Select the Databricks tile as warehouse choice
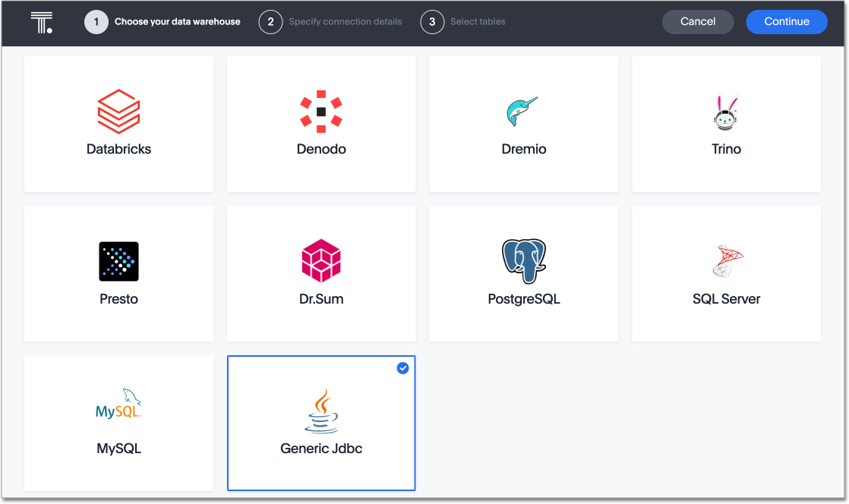849x504 pixels. click(x=118, y=124)
